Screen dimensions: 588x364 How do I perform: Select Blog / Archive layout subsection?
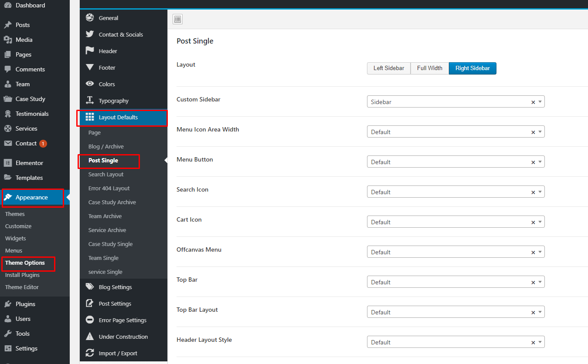(106, 146)
